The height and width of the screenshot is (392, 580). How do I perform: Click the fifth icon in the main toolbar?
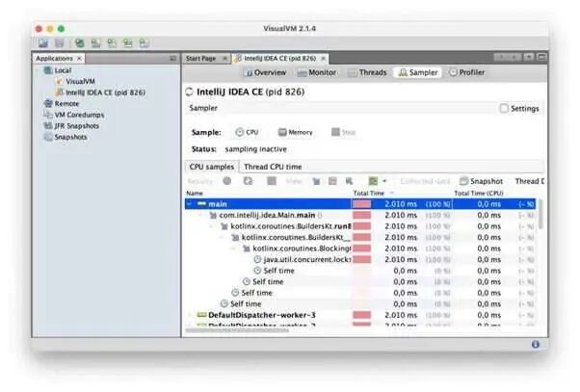click(112, 43)
